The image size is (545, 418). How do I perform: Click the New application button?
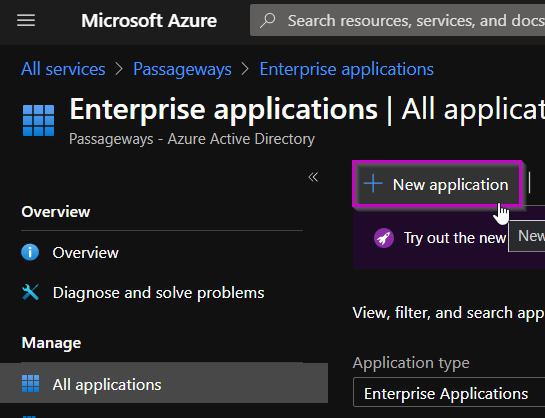(437, 184)
